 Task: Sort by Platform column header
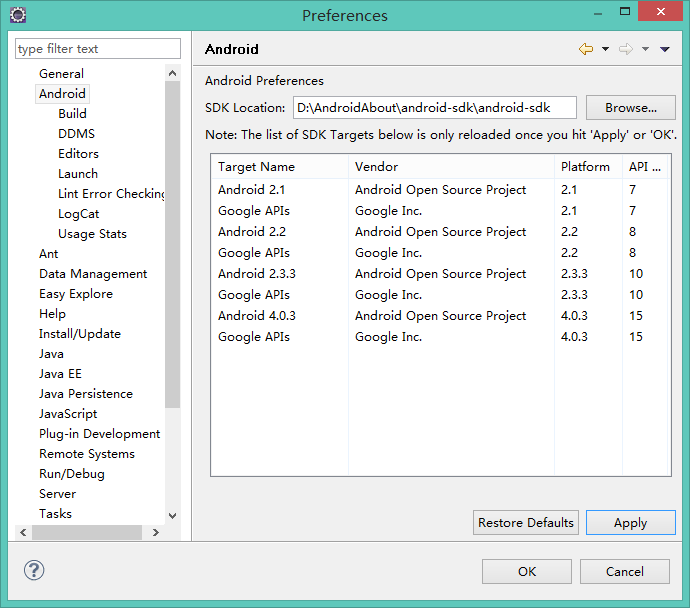[x=588, y=167]
